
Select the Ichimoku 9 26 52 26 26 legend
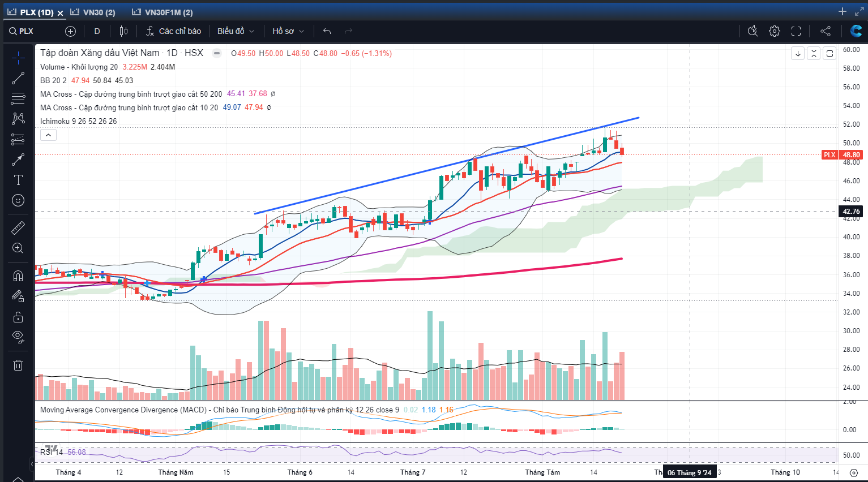tap(78, 121)
